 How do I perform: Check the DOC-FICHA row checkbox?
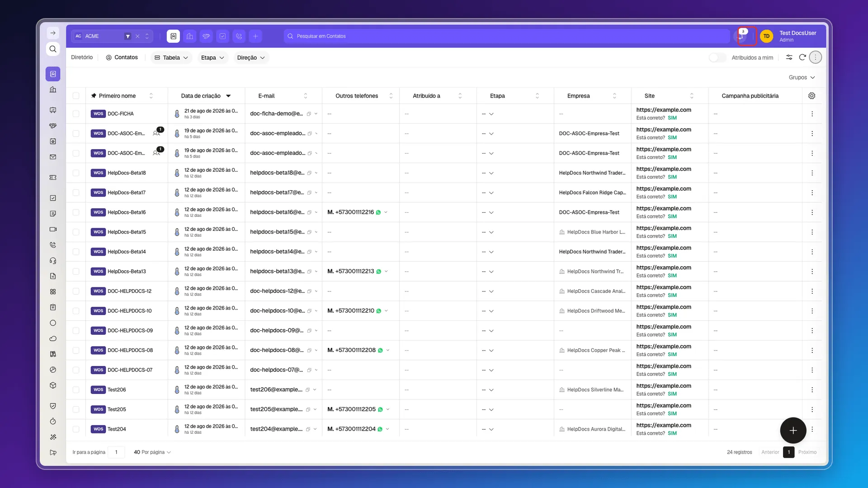[x=76, y=114]
